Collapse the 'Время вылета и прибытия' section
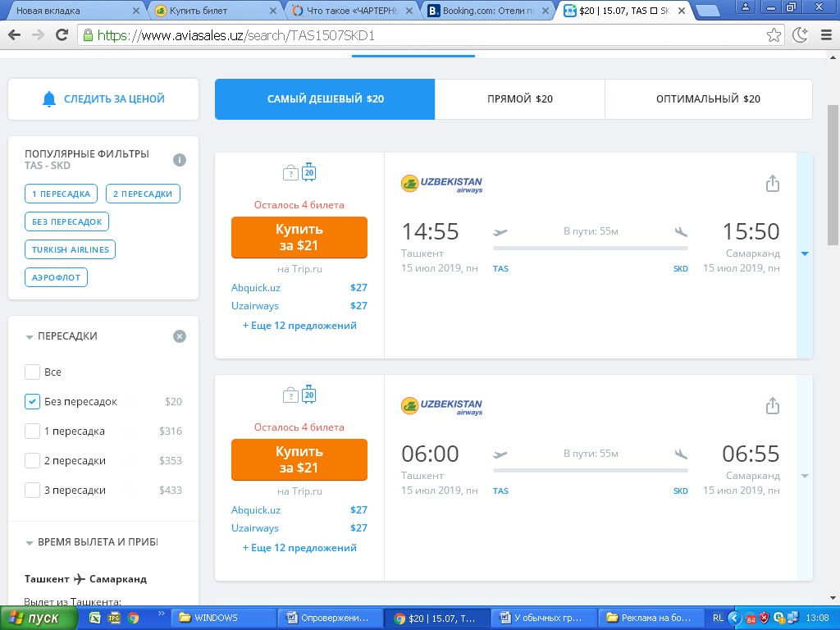 (x=30, y=543)
